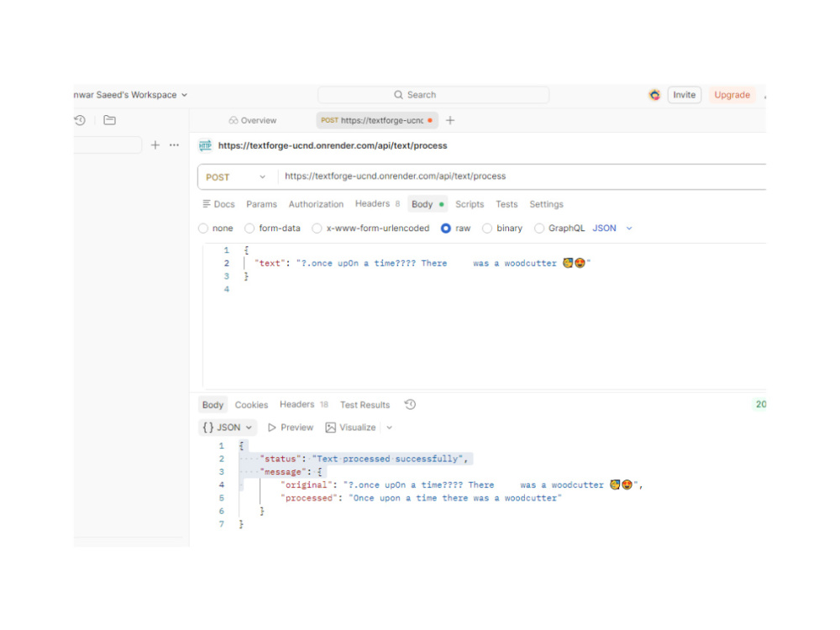Open the Scripts tab
Viewport: 840px width, 630px height.
click(470, 204)
